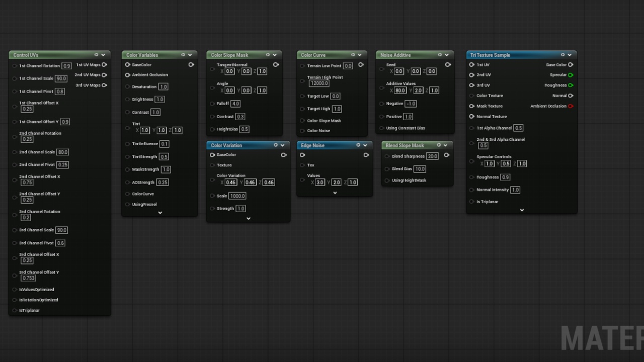Toggle the Using Constant Bias pin
This screenshot has width=644, height=362.
coord(382,128)
